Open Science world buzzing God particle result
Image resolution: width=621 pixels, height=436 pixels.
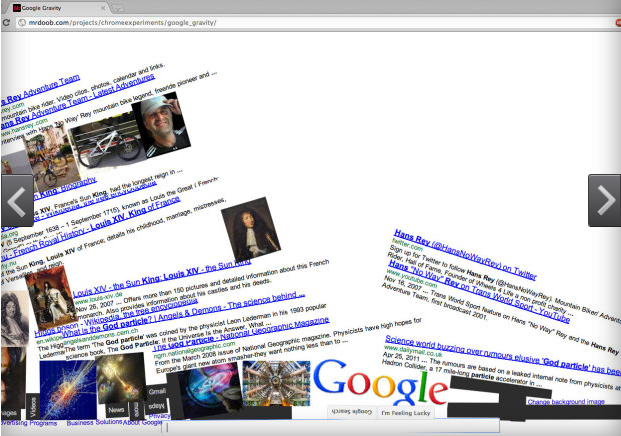(503, 354)
